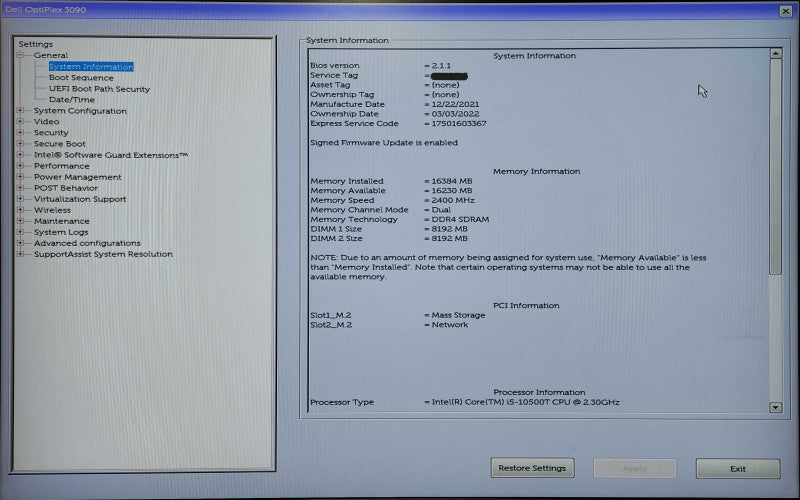Select the Secure Boot category label
Viewport: 800px width, 500px height.
60,144
